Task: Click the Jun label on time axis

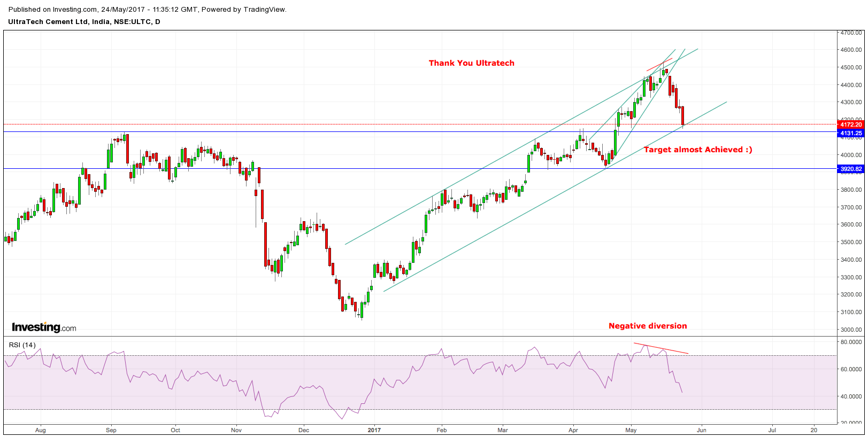Action: coord(702,430)
